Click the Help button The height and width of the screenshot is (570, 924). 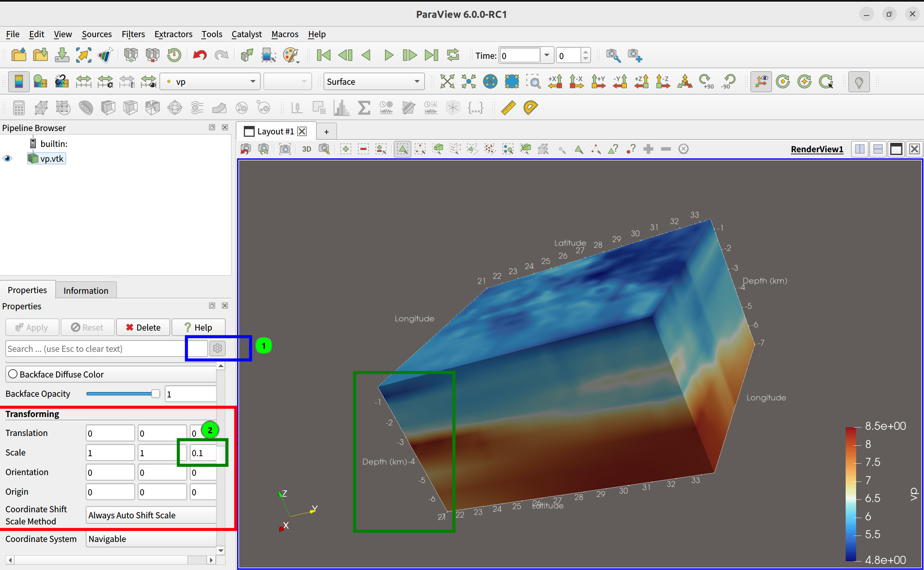pos(198,327)
